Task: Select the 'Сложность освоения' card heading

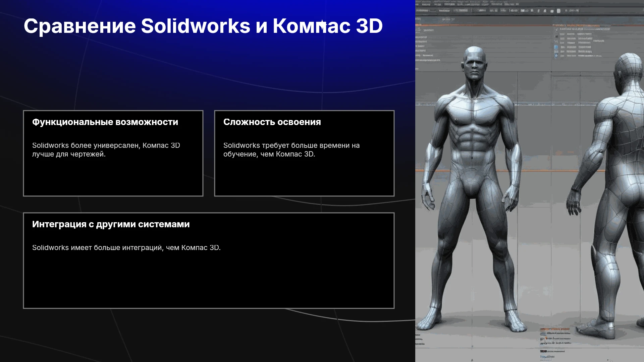Action: pos(272,122)
